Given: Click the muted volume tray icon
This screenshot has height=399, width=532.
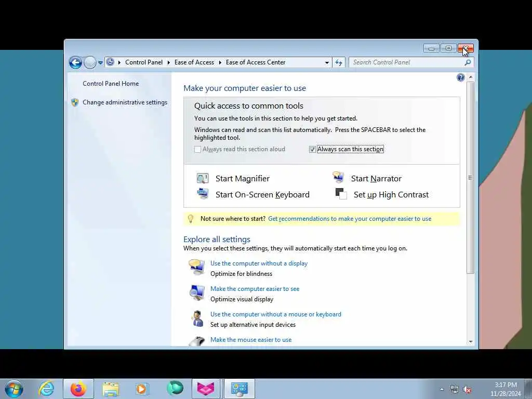Looking at the screenshot, I should point(467,390).
